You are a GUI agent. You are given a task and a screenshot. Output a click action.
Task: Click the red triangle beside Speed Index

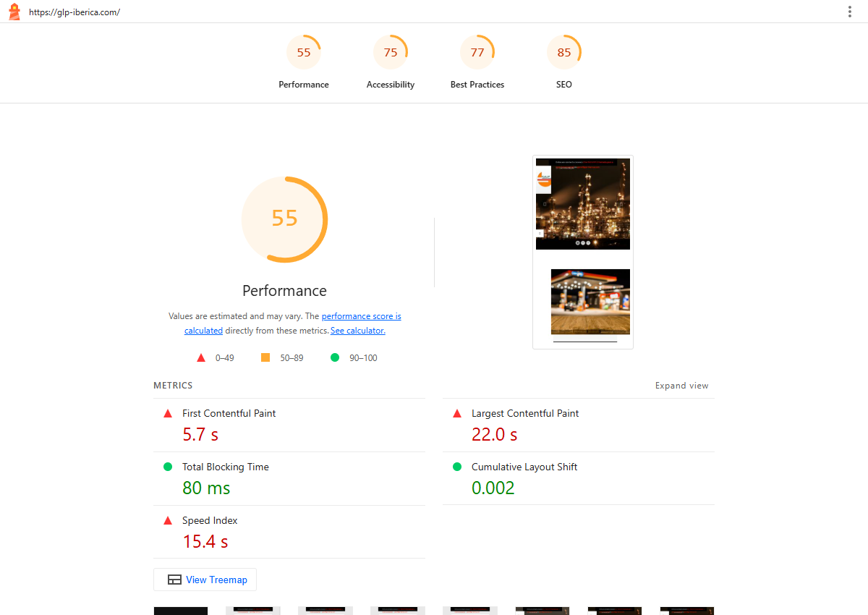click(x=168, y=520)
